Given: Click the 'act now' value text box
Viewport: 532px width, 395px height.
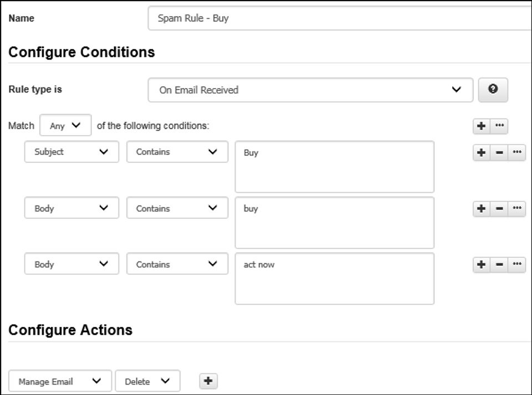Looking at the screenshot, I should pos(334,279).
